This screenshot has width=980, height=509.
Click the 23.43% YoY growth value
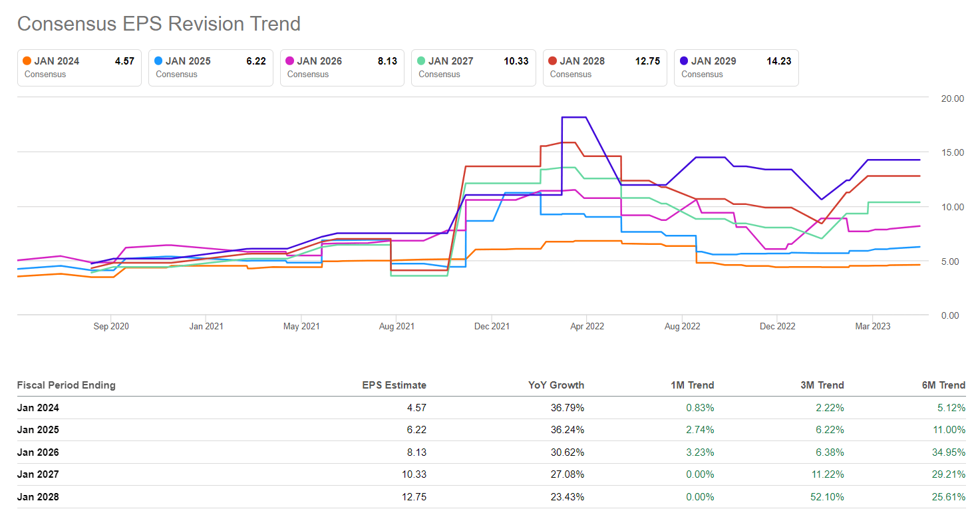point(569,497)
